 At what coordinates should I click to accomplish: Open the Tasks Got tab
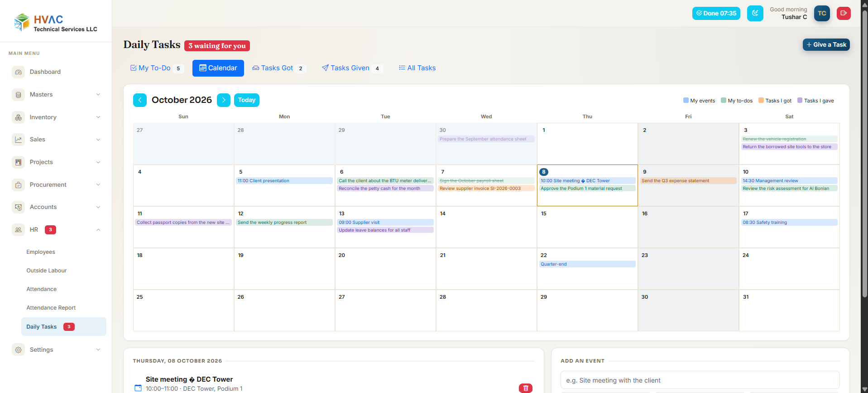(279, 68)
